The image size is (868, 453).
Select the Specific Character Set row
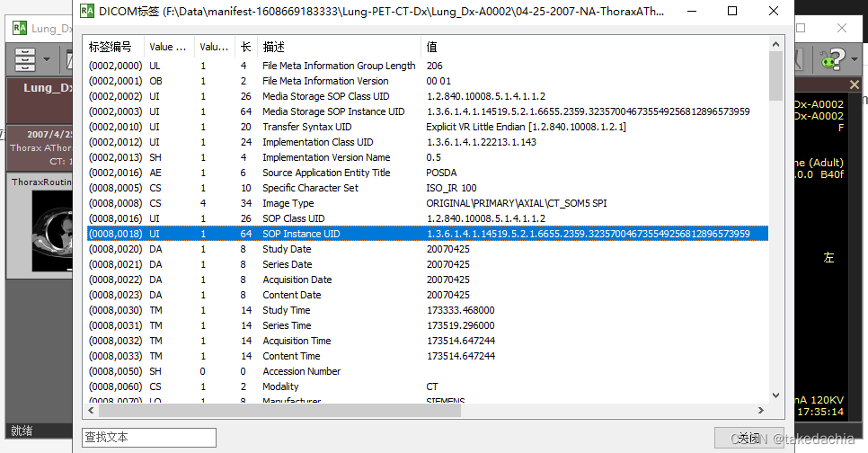click(x=428, y=188)
